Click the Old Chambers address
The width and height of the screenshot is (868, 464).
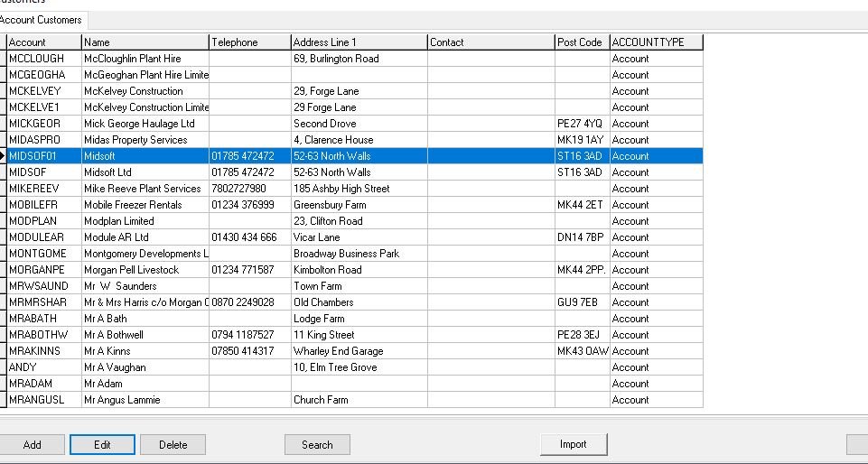(359, 302)
